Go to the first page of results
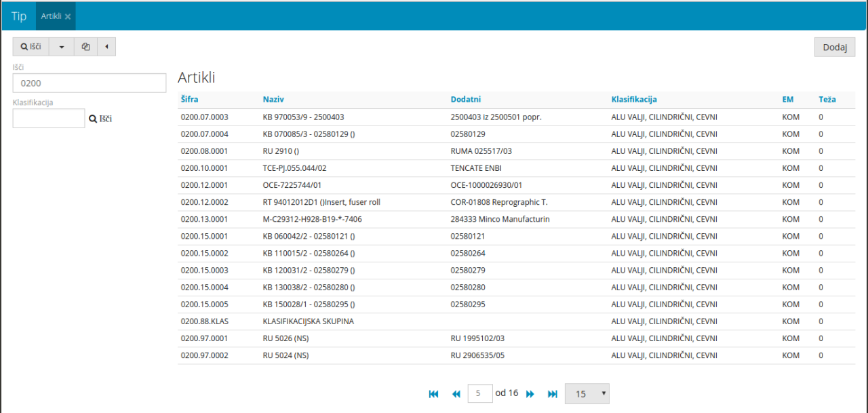Viewport: 868px width, 413px height. [434, 394]
